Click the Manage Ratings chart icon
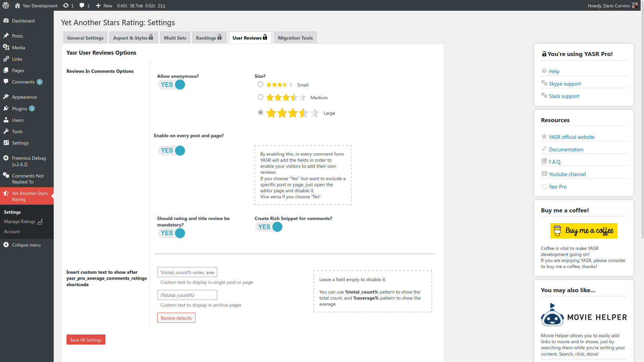Screen dimensions: 644x362 (x=40, y=222)
